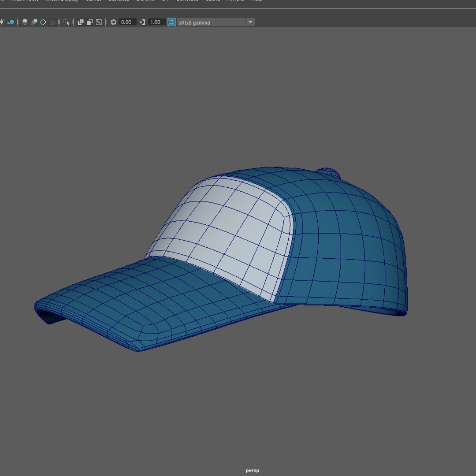Toggle the Use All Lights bulb icon
Image resolution: width=476 pixels, height=476 pixels.
(x=2, y=22)
